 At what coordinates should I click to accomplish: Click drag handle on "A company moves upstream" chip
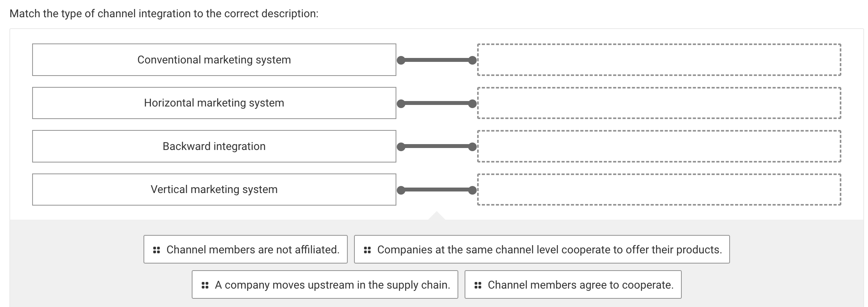205,285
